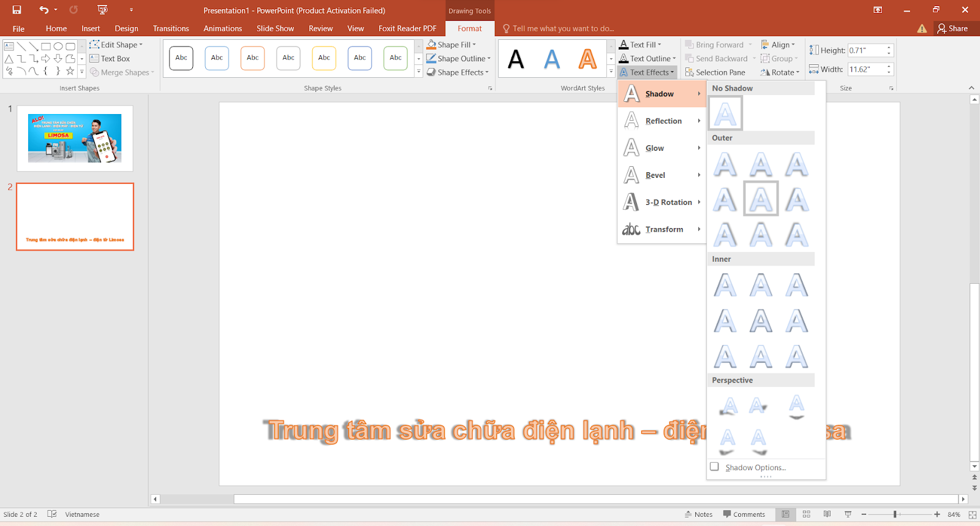Open Text Effects dropdown

pyautogui.click(x=646, y=72)
